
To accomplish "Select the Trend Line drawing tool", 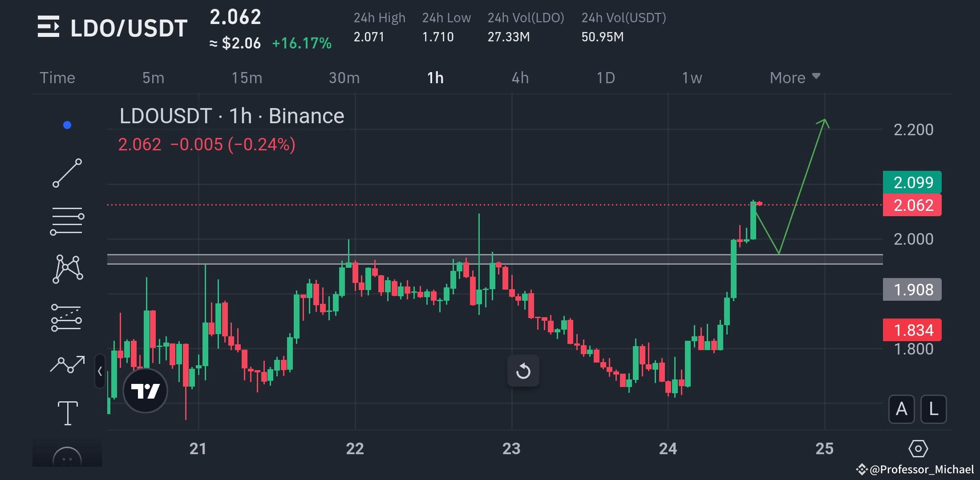I will pos(68,173).
